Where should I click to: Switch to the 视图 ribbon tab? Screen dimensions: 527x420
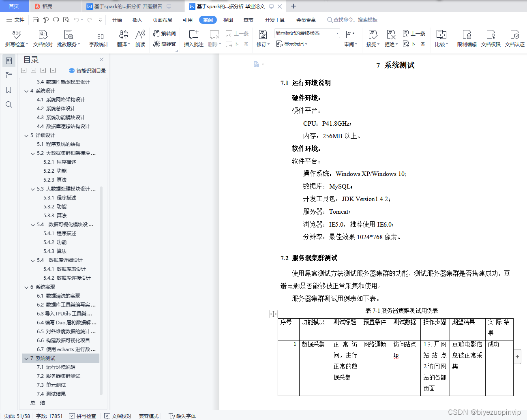point(228,20)
